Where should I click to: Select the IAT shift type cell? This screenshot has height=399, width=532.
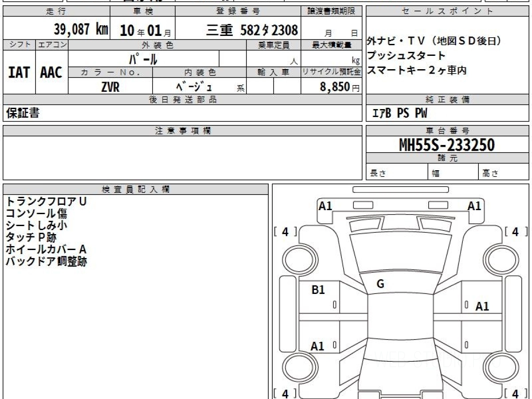point(19,73)
